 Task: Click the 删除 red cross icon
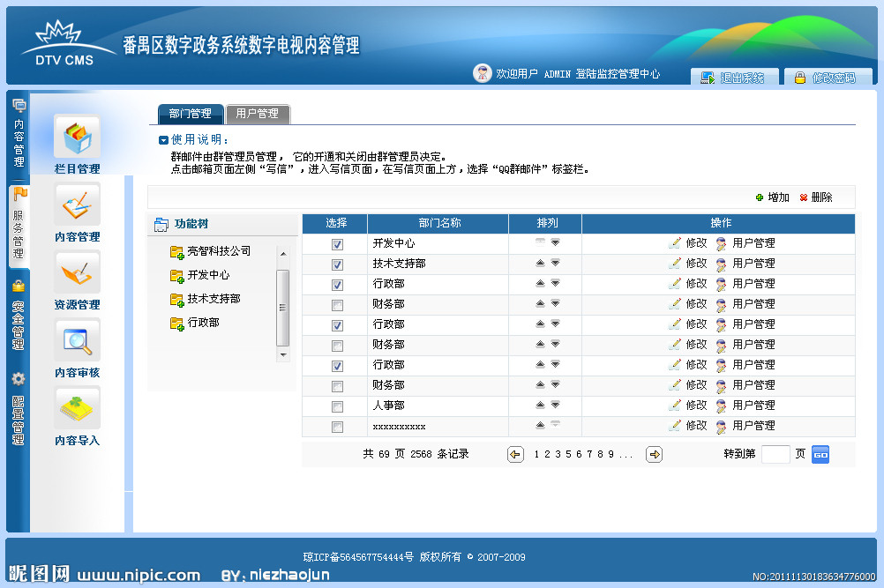(x=804, y=197)
